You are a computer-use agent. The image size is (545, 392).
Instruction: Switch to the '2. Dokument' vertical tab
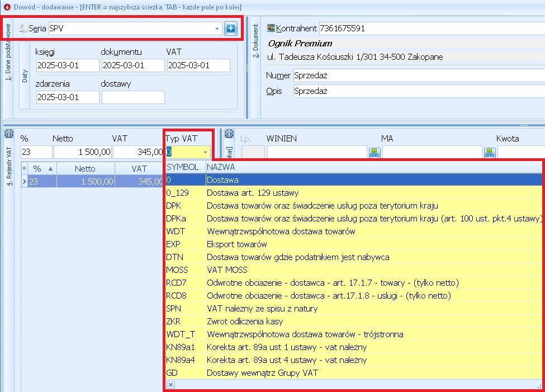pos(255,40)
